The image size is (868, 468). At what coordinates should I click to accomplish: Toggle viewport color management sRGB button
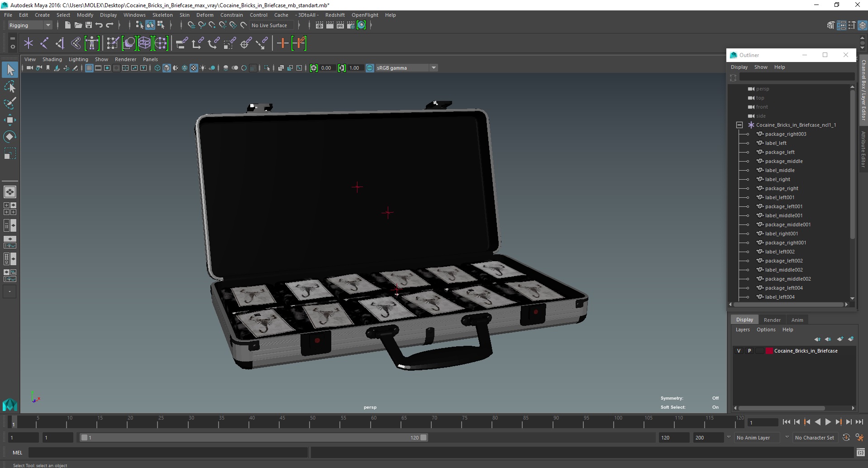[370, 68]
